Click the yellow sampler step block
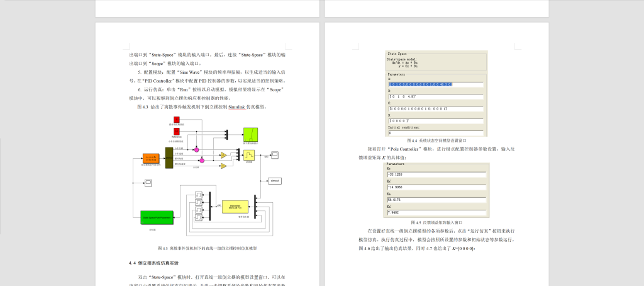644x286 pixels. 250,155
